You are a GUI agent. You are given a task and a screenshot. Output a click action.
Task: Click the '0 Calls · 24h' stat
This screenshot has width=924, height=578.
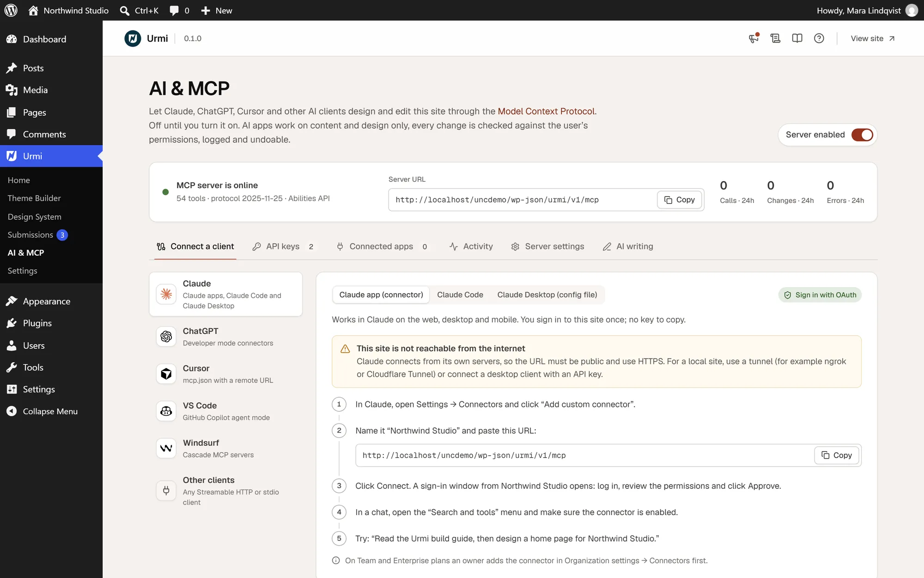tap(736, 192)
